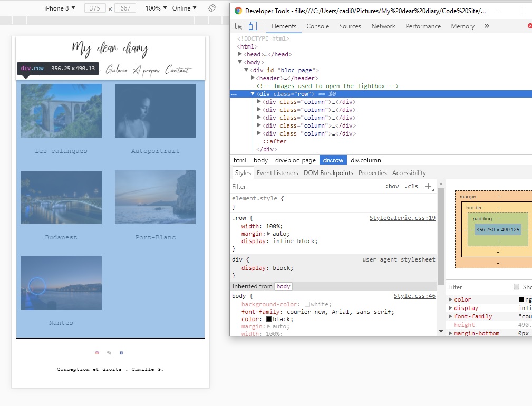532x406 pixels.
Task: Select body in the breadcrumb
Action: [x=260, y=160]
